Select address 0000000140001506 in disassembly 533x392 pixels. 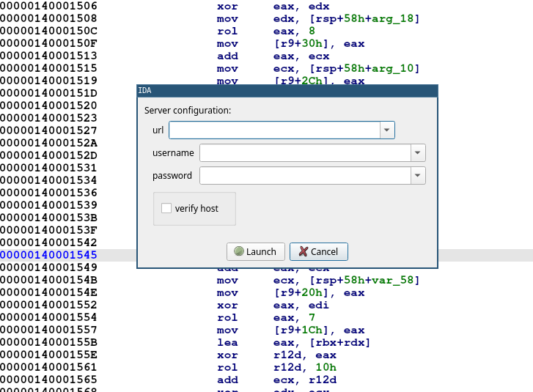[x=48, y=6]
